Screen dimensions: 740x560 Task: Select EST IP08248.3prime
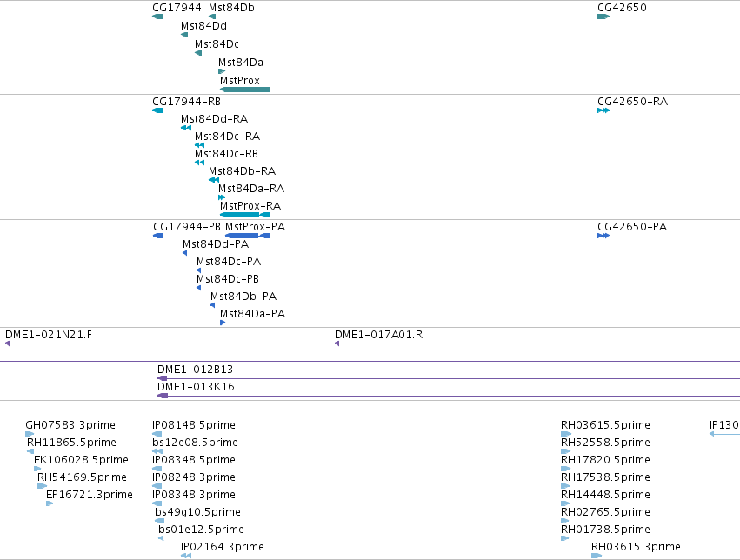pos(194,477)
